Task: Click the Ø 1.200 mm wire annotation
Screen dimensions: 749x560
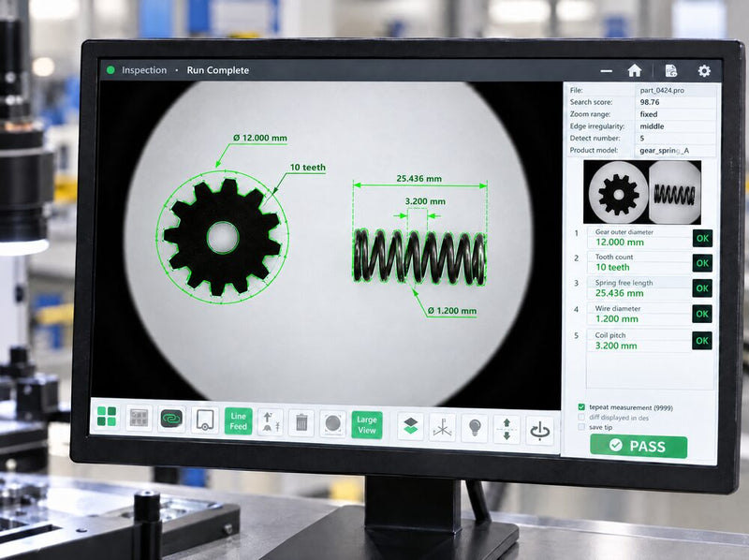Action: coord(452,311)
